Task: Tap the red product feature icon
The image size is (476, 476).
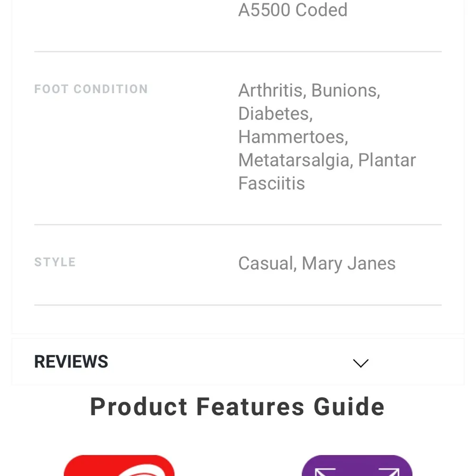Action: point(119,466)
